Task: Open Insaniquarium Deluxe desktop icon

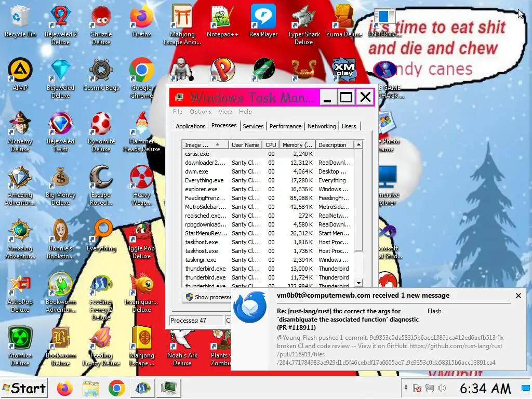Action: click(141, 292)
